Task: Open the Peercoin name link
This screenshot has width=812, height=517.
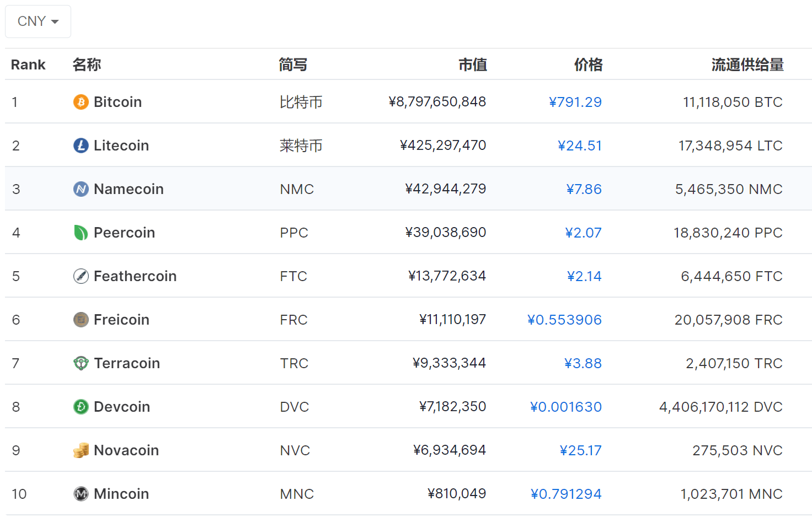Action: coord(124,233)
